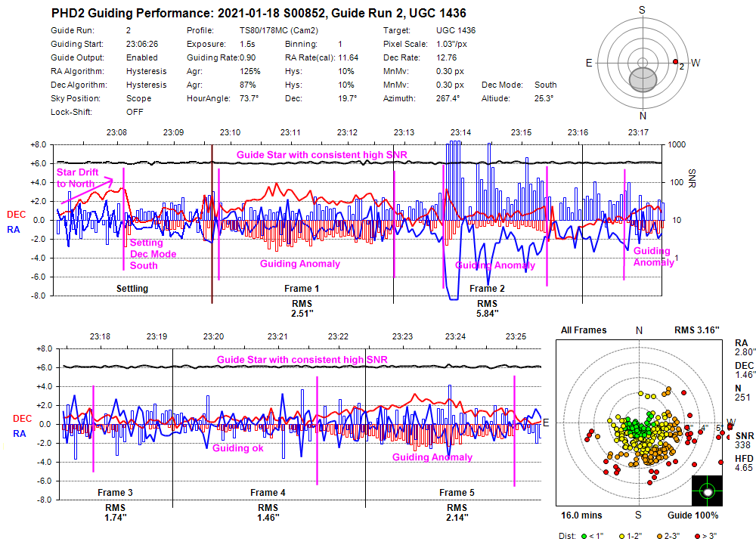Click the 'Guide 100%' label
Viewport: 756px width, 551px height.
click(692, 515)
